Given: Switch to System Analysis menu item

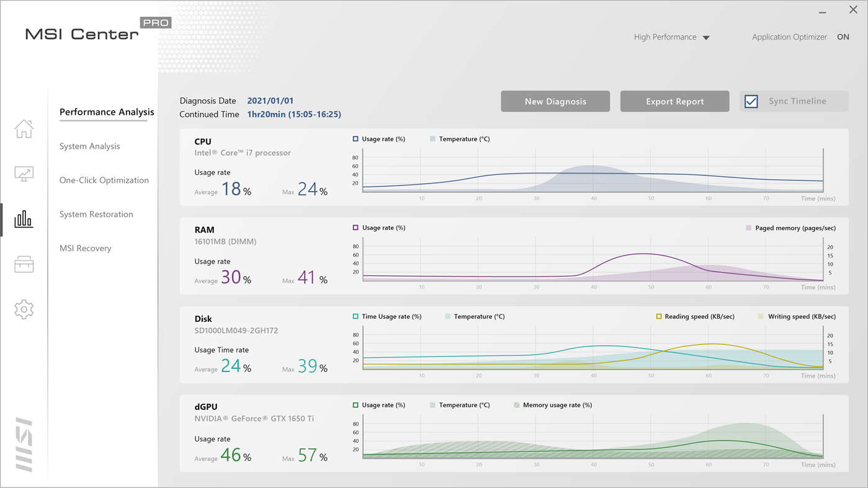Looking at the screenshot, I should (90, 146).
